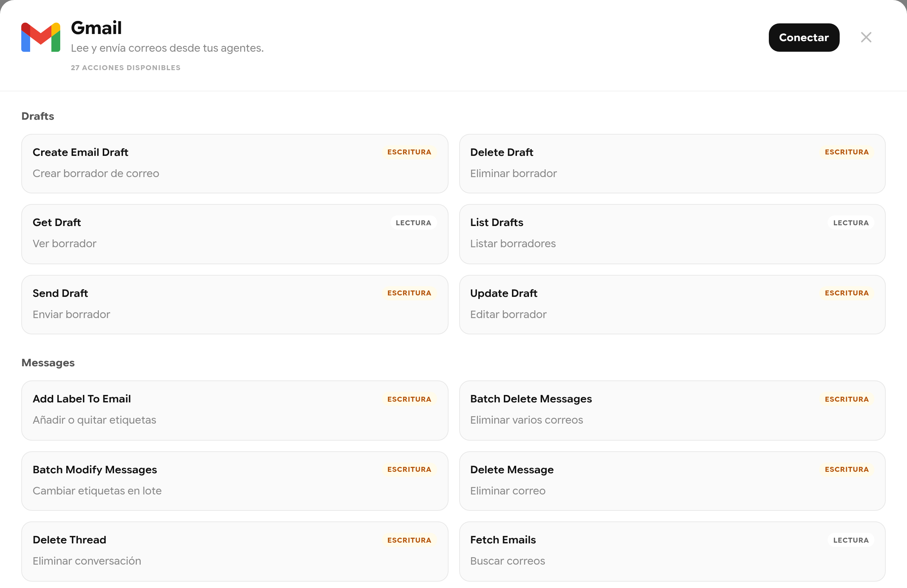Open the Create Email Draft action card

click(x=235, y=164)
